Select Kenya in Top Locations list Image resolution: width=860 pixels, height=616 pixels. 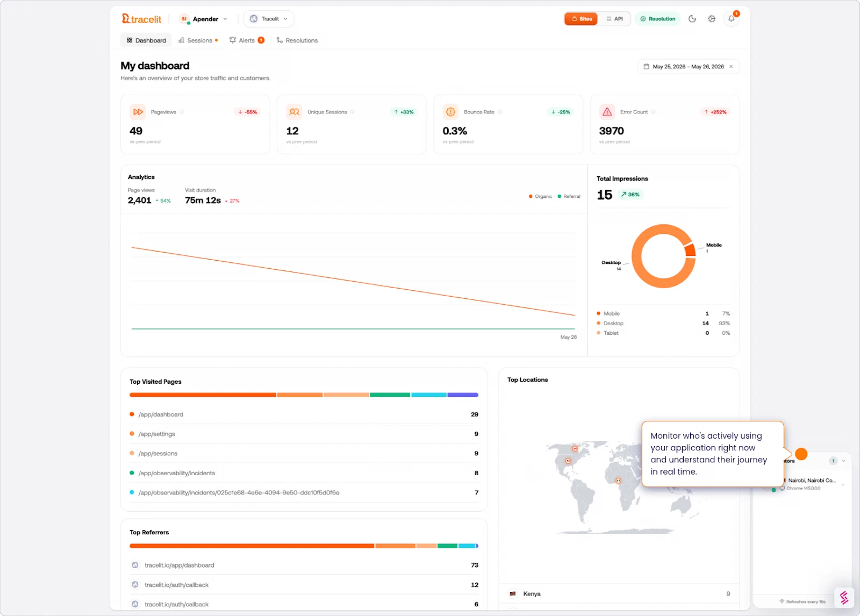click(x=619, y=594)
